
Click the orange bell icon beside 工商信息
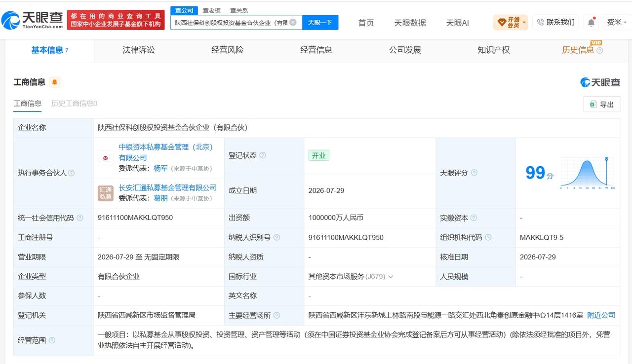(55, 82)
